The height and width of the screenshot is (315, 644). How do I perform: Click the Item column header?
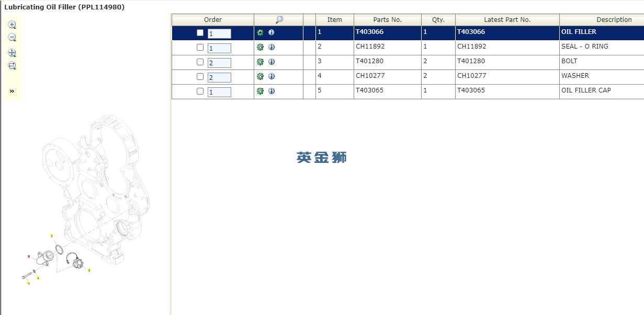point(335,20)
